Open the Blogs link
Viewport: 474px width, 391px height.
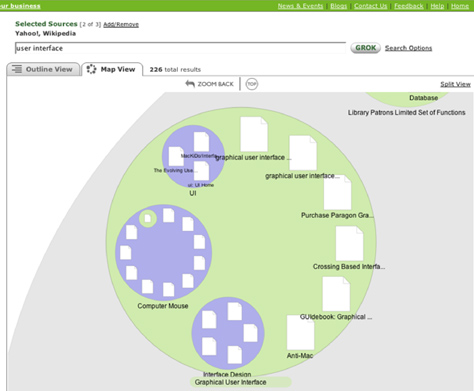(x=338, y=6)
